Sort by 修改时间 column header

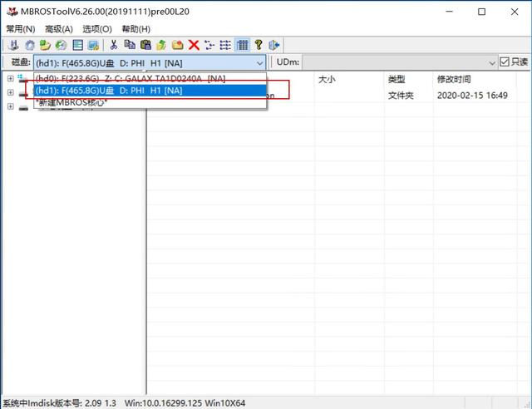(x=454, y=80)
